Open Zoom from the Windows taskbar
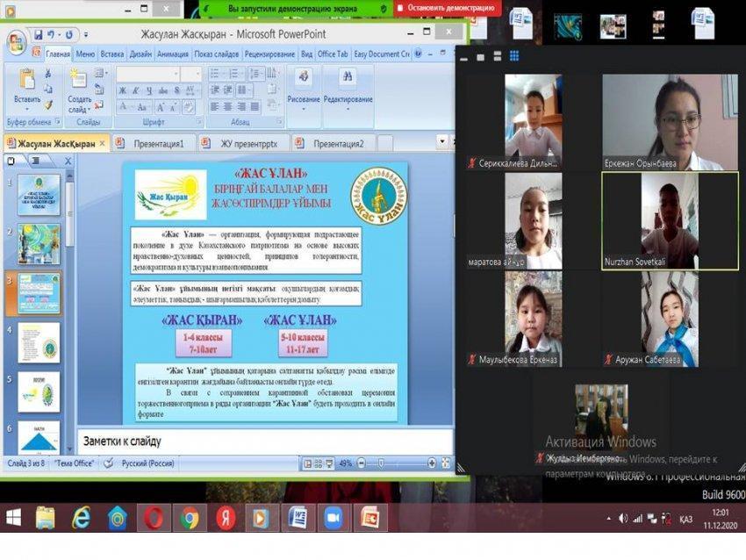 [334, 518]
